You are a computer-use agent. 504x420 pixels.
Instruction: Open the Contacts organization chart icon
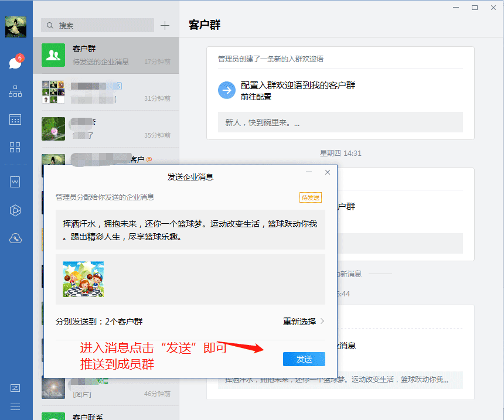[15, 91]
